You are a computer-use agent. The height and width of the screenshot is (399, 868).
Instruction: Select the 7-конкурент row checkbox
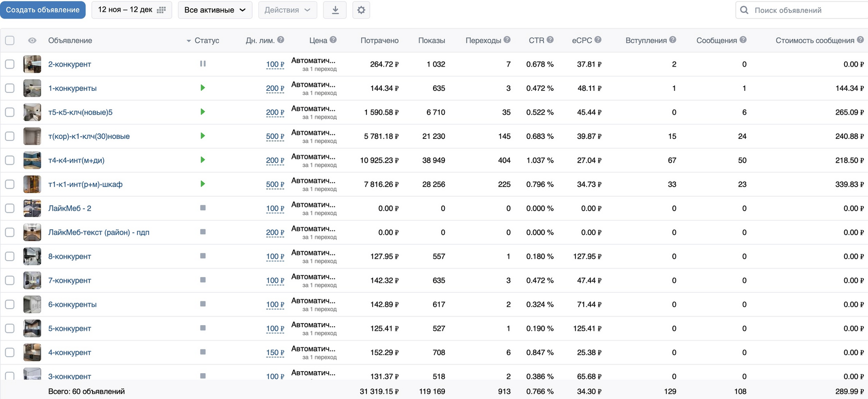(x=10, y=280)
